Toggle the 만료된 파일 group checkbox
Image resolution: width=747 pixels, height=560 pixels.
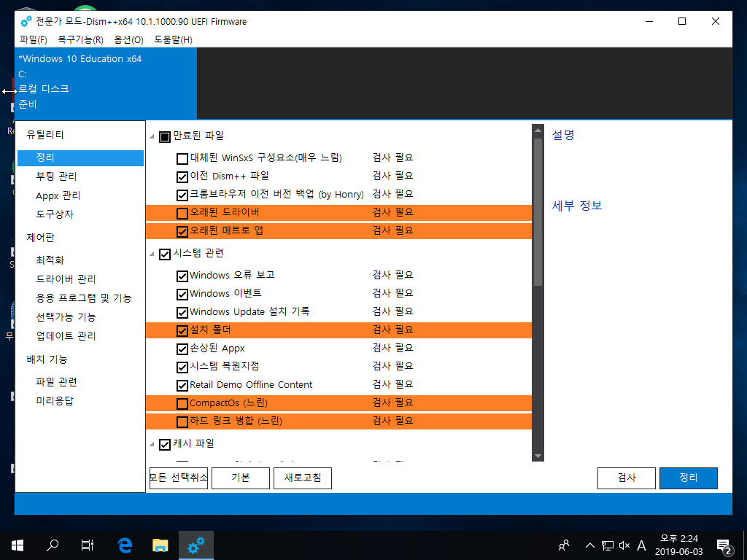(165, 137)
